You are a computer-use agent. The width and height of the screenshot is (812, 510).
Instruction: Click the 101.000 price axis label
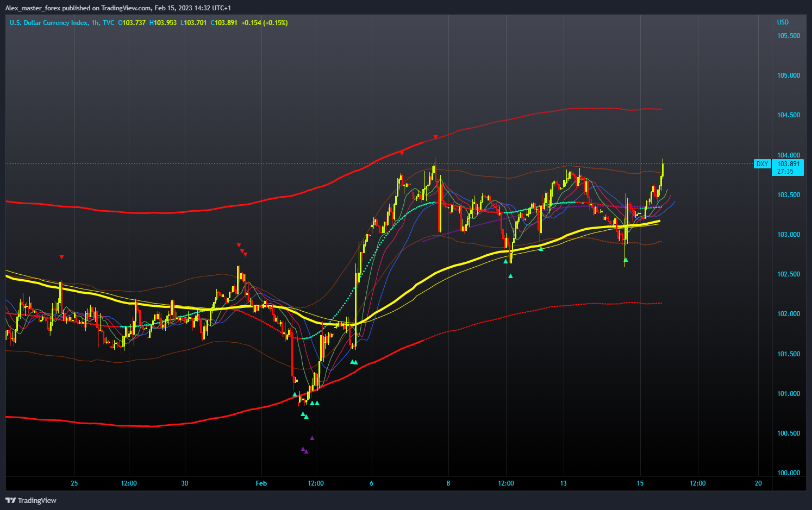(789, 394)
